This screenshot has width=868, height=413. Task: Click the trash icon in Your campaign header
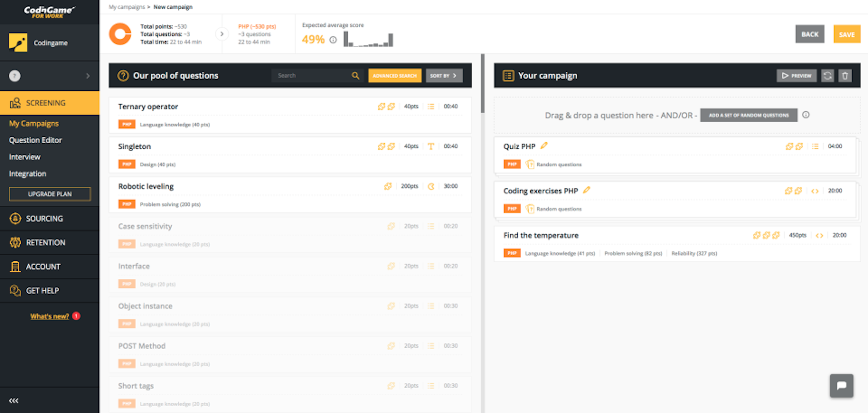[x=845, y=75]
